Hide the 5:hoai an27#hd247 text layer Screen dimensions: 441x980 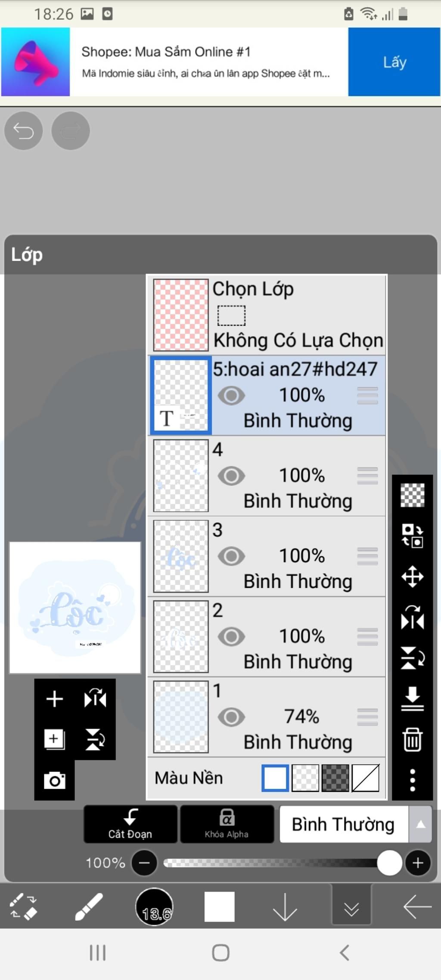pyautogui.click(x=231, y=395)
